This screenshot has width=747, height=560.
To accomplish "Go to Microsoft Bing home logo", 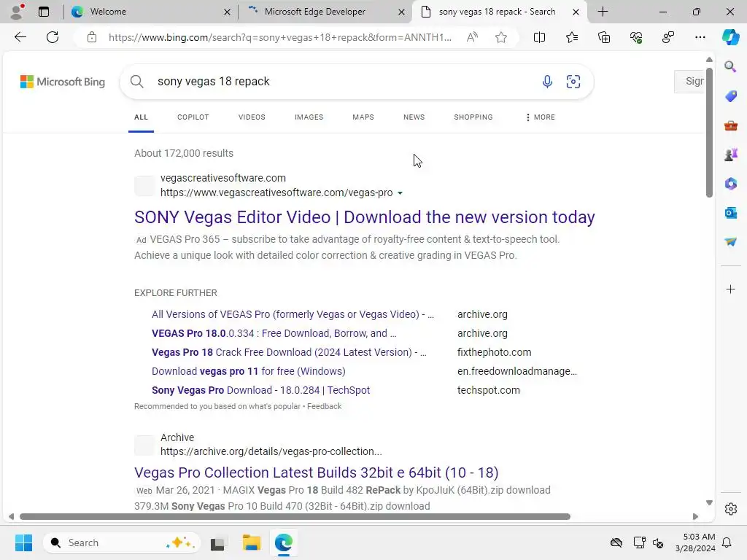I will [x=63, y=82].
